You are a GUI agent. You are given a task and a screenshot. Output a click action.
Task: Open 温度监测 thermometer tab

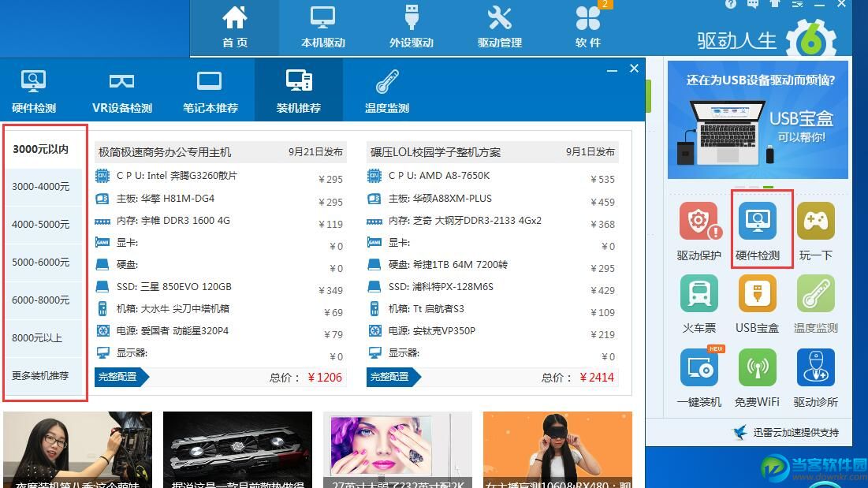(386, 91)
